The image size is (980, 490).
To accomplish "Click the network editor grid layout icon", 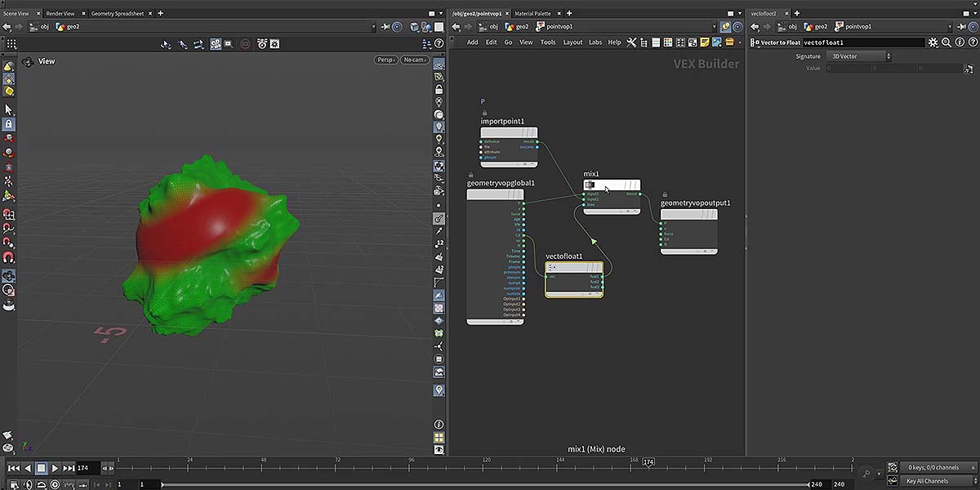I will coord(680,42).
